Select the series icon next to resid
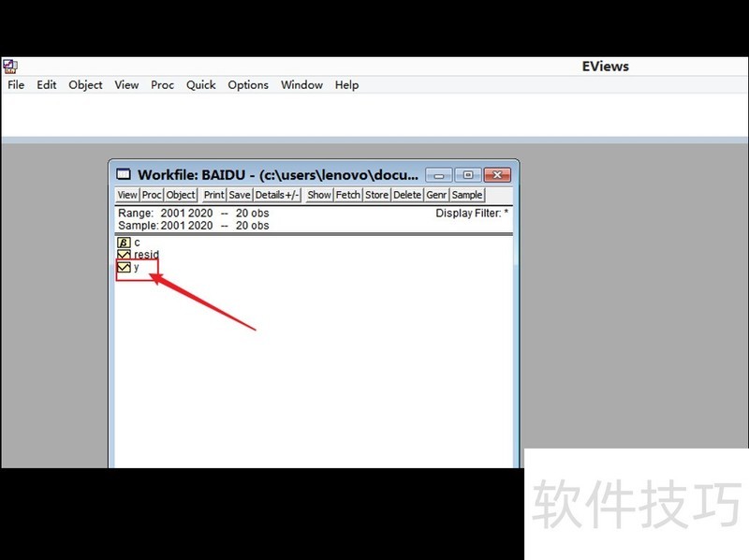Image resolution: width=749 pixels, height=560 pixels. click(124, 254)
